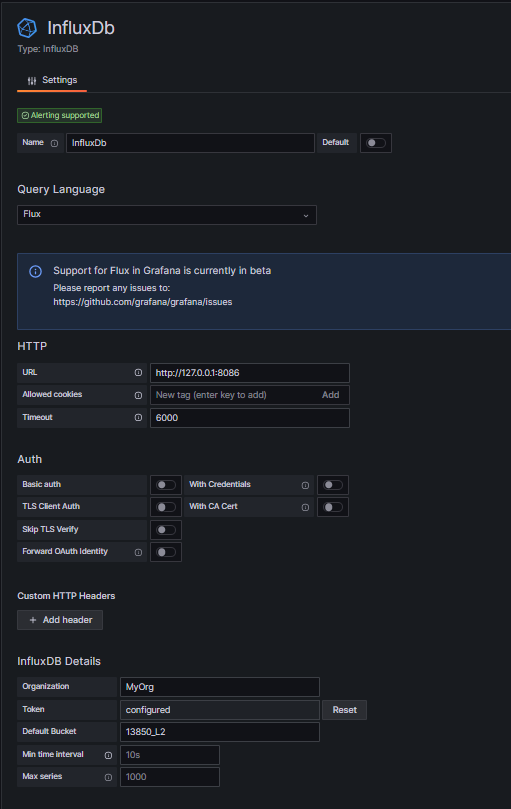Click the InfluxDB Details heading

click(x=59, y=661)
